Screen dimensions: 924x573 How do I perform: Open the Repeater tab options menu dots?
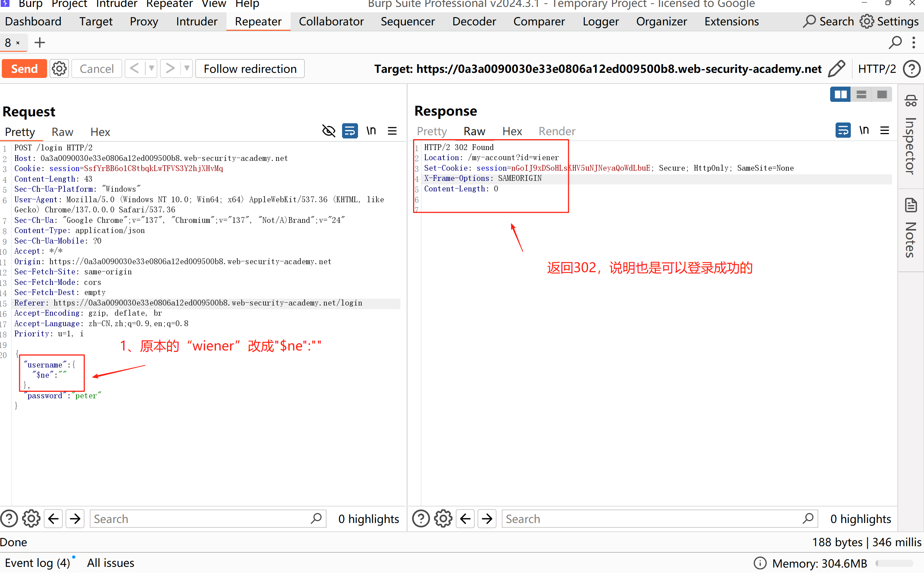[913, 42]
